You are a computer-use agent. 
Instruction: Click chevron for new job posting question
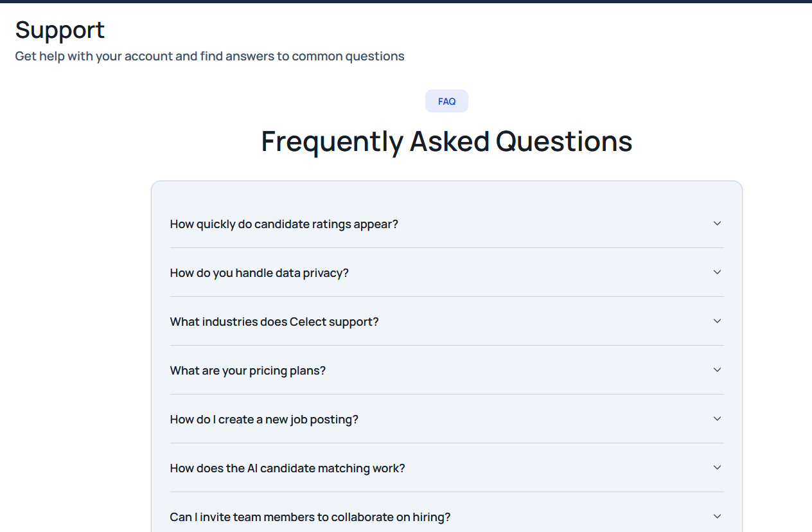pyautogui.click(x=717, y=419)
